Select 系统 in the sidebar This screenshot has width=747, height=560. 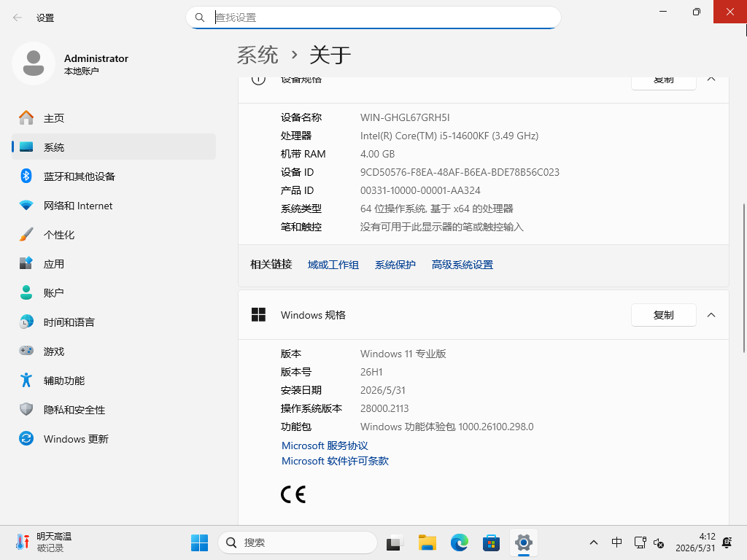(x=113, y=147)
